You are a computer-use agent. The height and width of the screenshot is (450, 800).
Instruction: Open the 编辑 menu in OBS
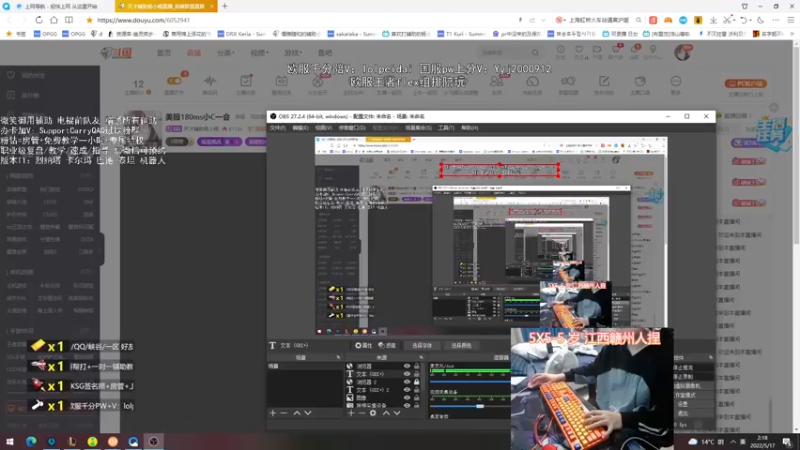coord(301,128)
